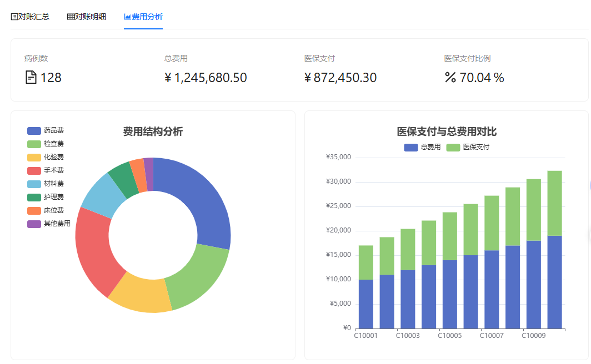Click the ¥35,000 axis label
Image resolution: width=591 pixels, height=364 pixels.
(x=338, y=157)
